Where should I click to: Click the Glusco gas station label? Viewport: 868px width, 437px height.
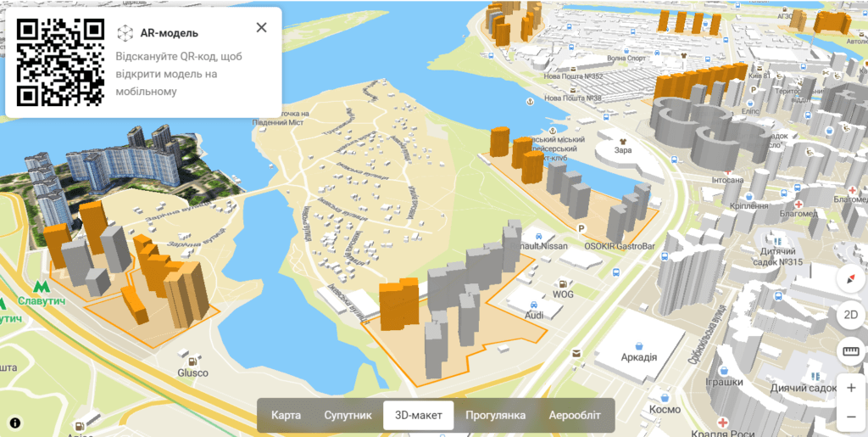pos(192,373)
